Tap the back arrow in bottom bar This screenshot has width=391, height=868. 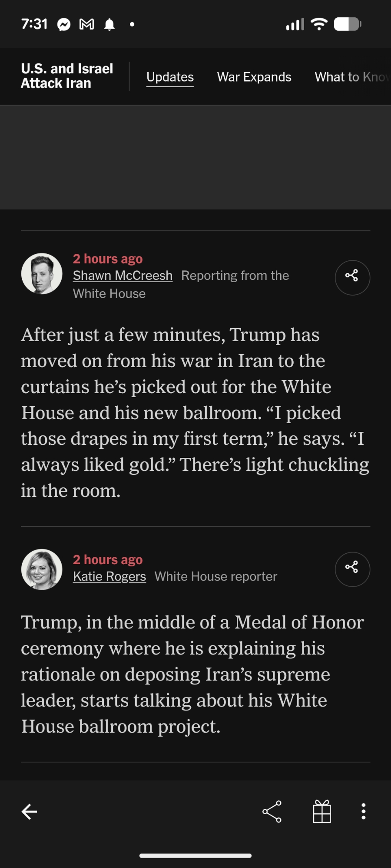tap(29, 811)
